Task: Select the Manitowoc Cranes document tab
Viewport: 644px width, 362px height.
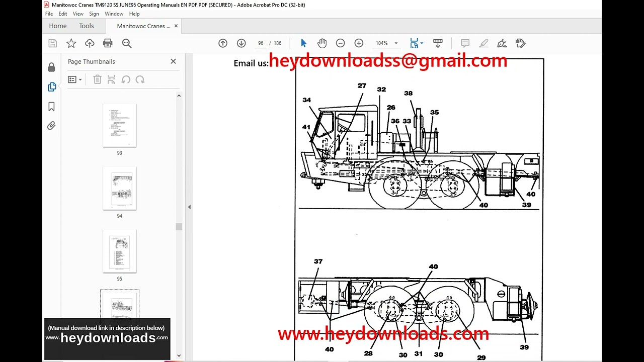Action: click(x=143, y=26)
